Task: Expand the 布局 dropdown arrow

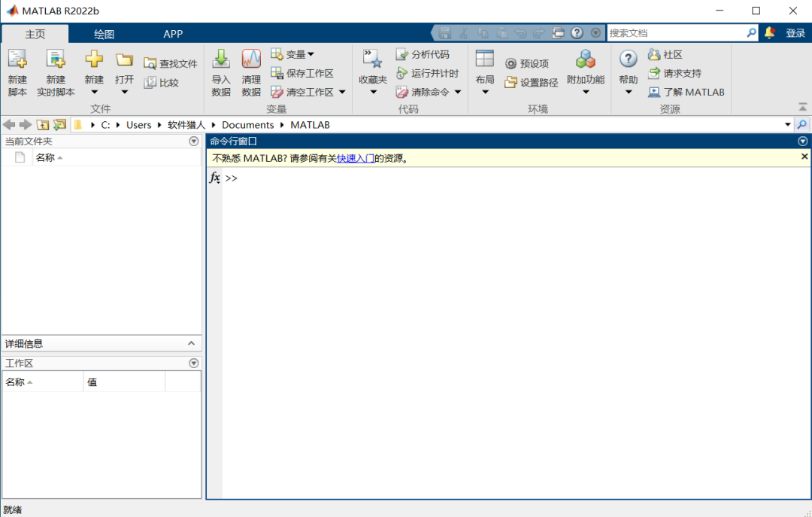Action: pos(485,93)
